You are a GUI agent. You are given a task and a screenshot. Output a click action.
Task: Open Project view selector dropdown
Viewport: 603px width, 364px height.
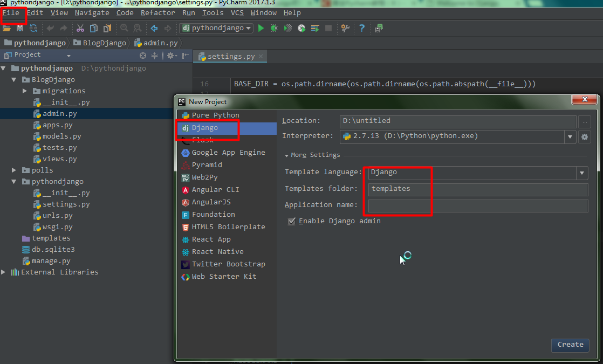(x=68, y=56)
